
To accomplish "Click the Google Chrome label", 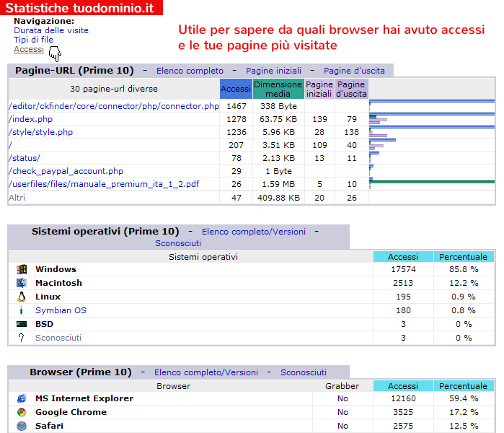I will [x=71, y=412].
